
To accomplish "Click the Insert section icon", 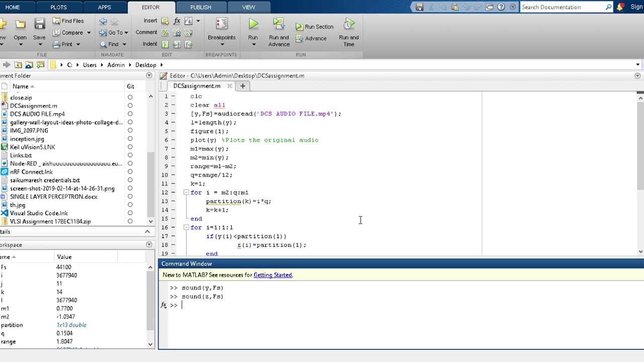I will pos(165,21).
